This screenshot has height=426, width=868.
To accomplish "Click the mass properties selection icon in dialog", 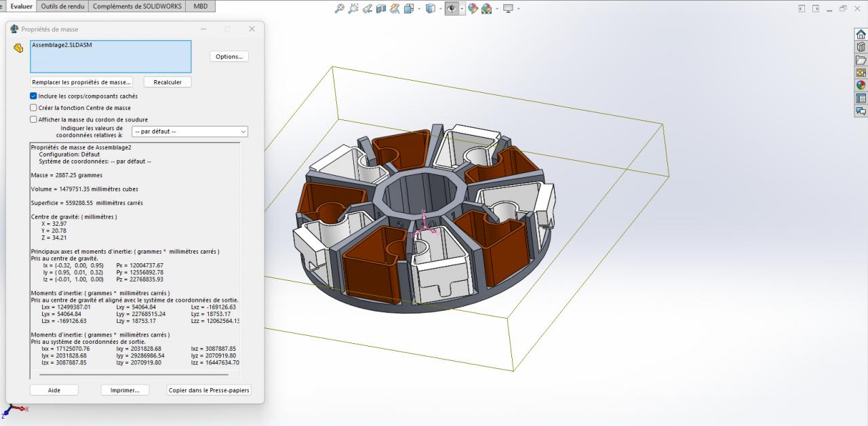I will 18,48.
